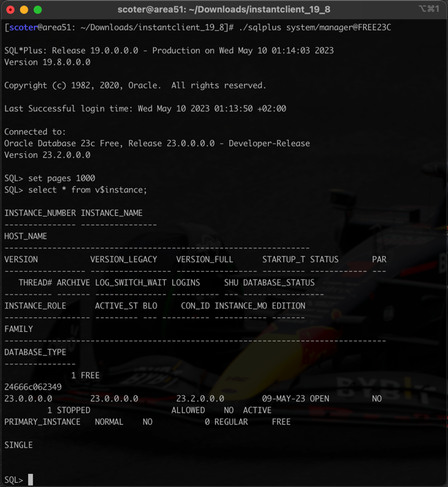This screenshot has height=487, width=448.
Task: Click the cursor at the last SQL> prompt
Action: point(30,480)
